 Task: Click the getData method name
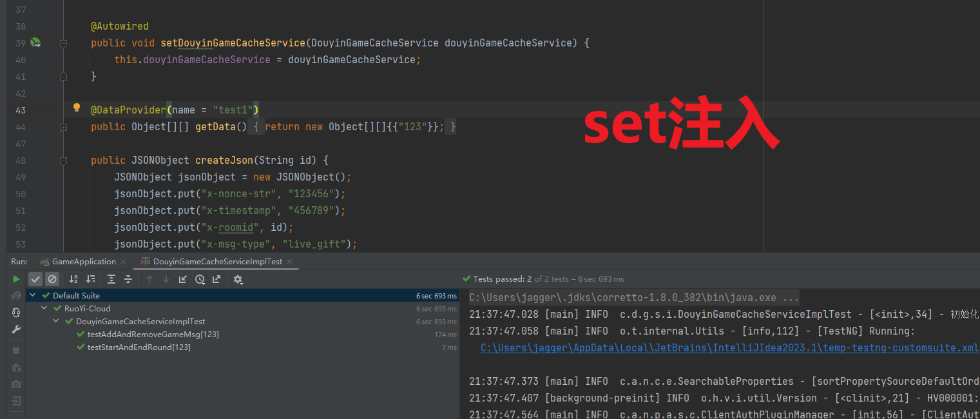pyautogui.click(x=215, y=126)
